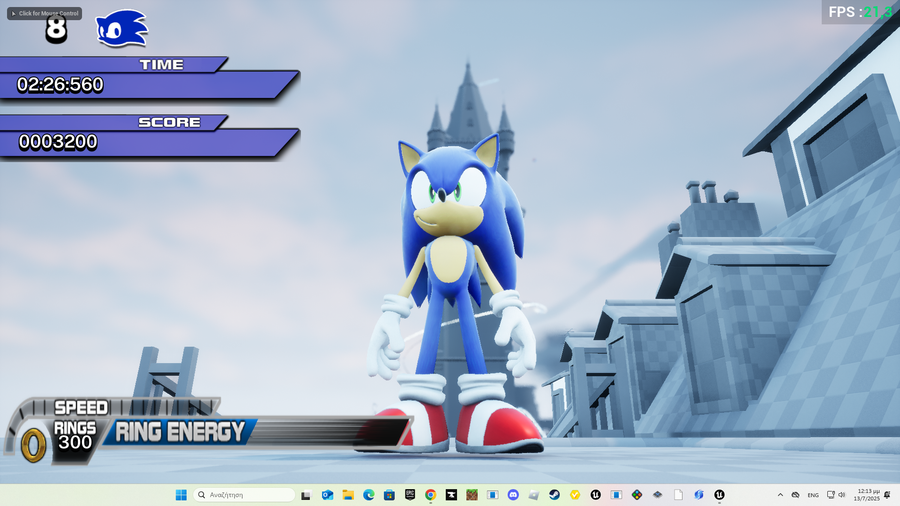Open the Windows Start menu
Viewport: 900px width, 506px height.
pyautogui.click(x=181, y=495)
